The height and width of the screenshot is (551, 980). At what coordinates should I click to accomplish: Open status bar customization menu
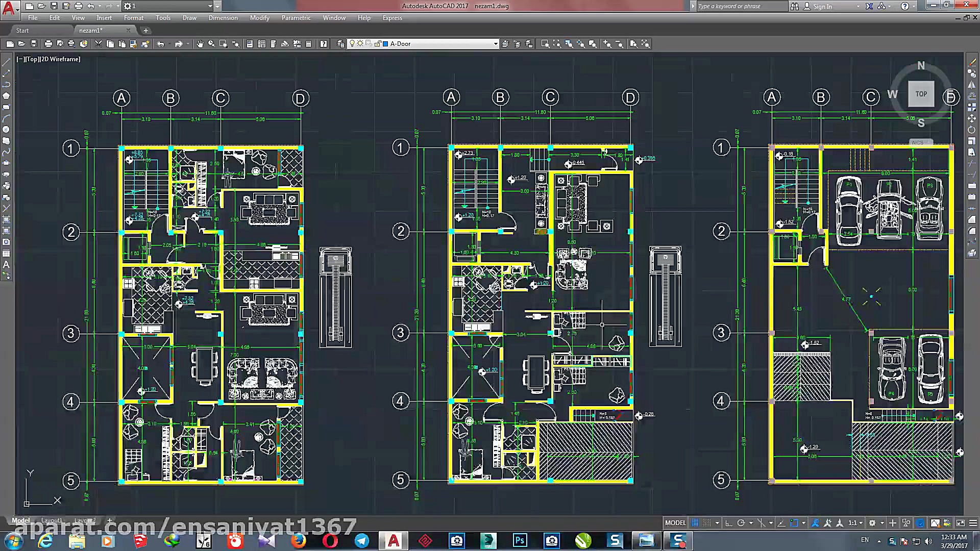(x=973, y=523)
